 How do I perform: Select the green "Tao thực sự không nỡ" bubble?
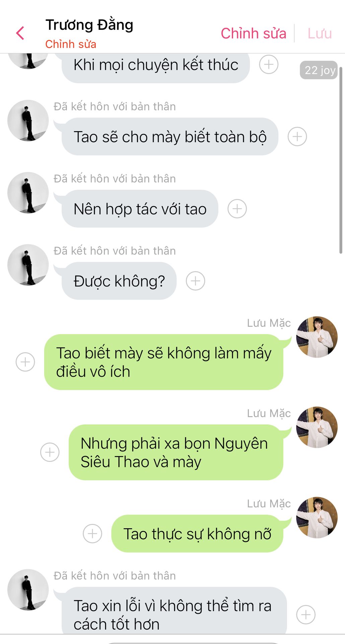tap(197, 534)
